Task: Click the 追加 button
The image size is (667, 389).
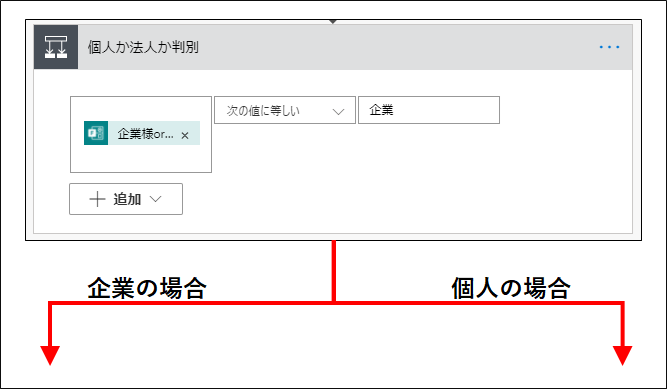Action: coord(126,199)
